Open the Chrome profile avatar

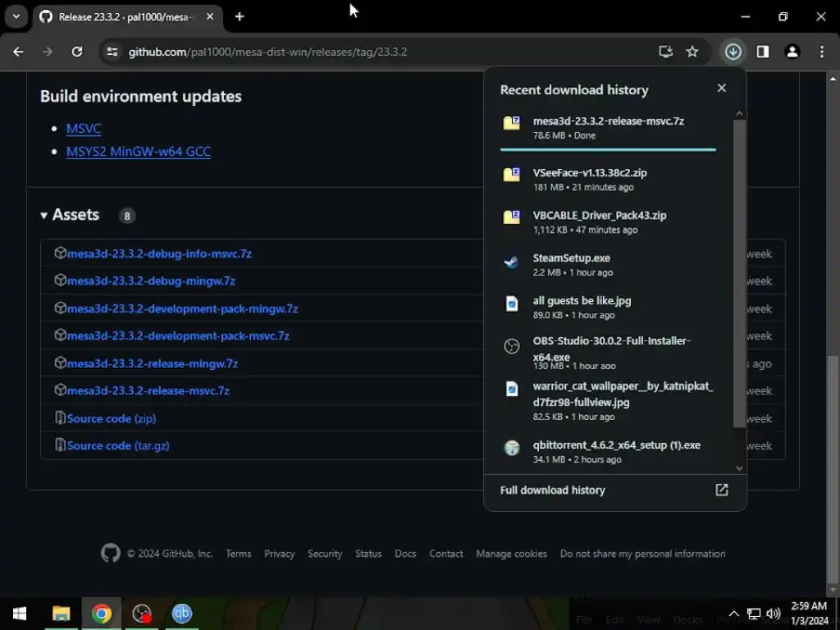tap(792, 52)
